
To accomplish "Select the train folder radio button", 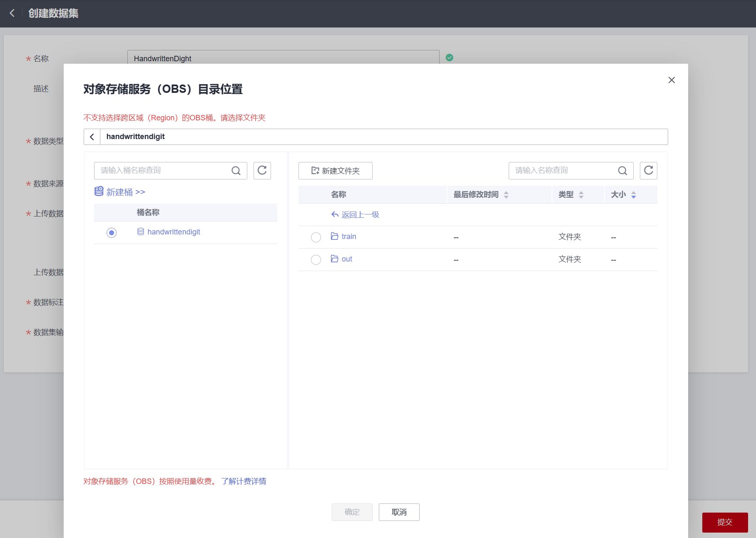I will [x=316, y=237].
